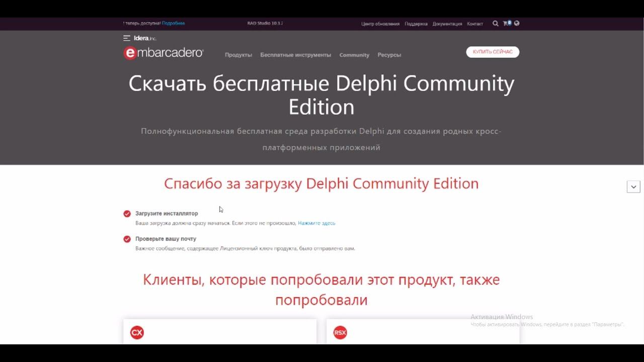Click the globe language icon
The height and width of the screenshot is (362, 644).
(x=517, y=23)
